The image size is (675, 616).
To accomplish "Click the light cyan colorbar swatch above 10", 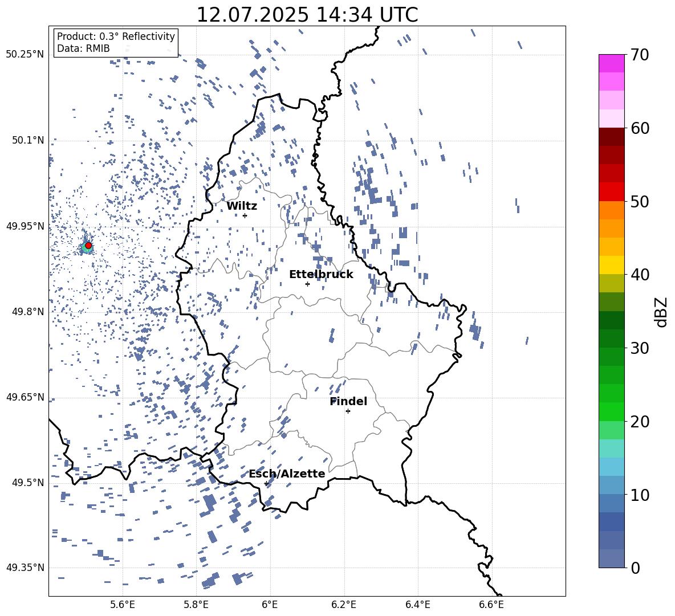I will tap(612, 467).
